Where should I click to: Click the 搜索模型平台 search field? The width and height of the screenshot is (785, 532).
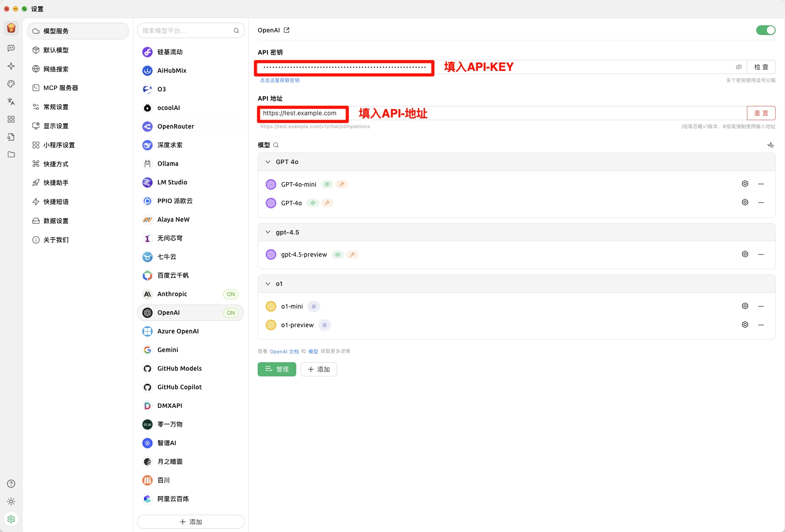191,31
